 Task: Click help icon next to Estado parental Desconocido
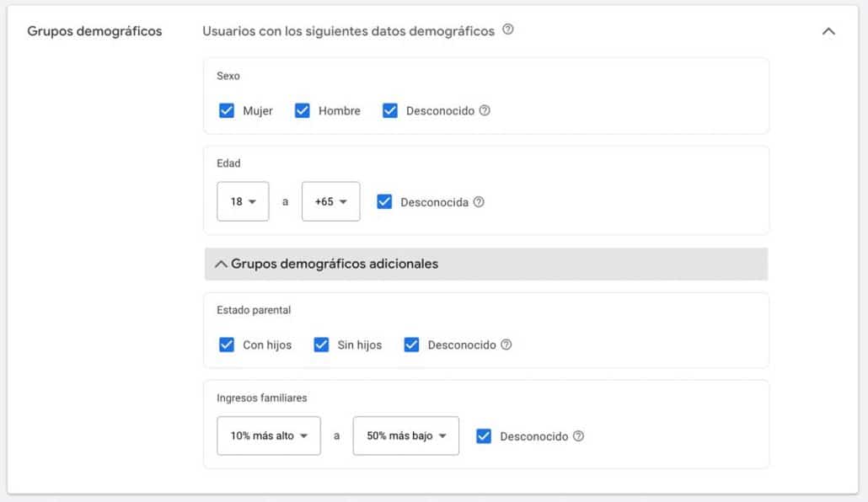[x=506, y=344]
